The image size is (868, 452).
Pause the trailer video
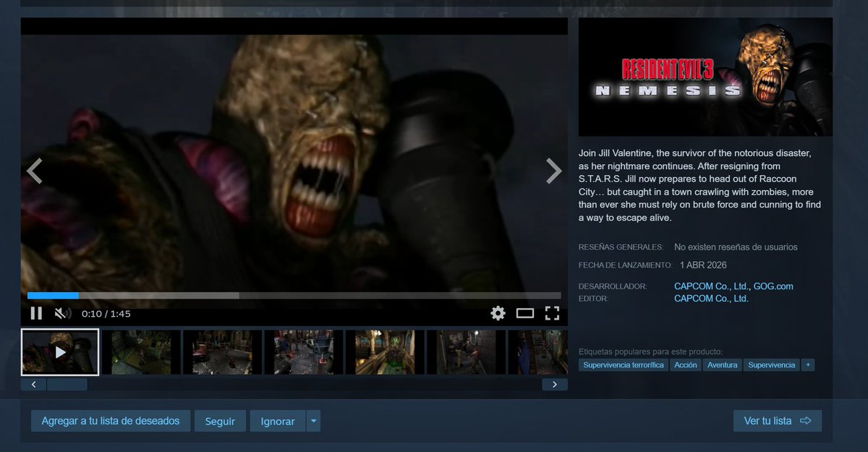click(36, 313)
